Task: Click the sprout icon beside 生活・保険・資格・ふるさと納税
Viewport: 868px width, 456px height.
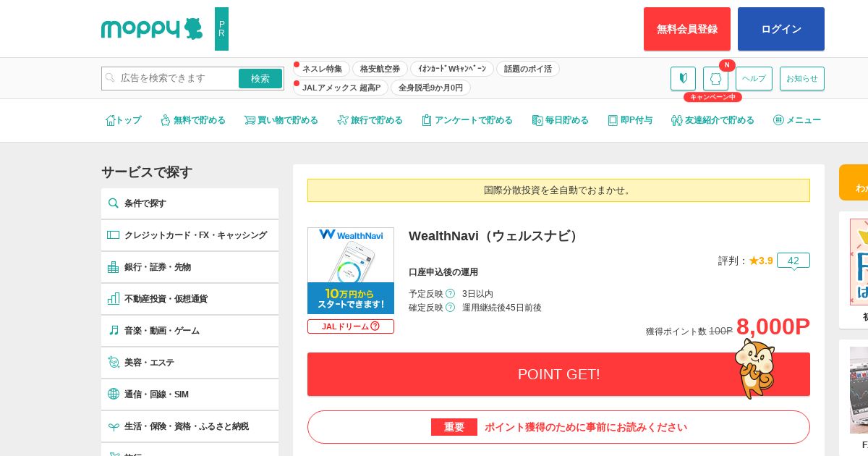Action: pyautogui.click(x=114, y=426)
